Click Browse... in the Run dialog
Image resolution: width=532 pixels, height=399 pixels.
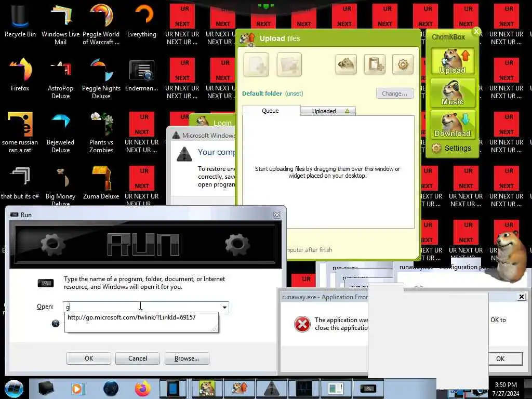(187, 358)
